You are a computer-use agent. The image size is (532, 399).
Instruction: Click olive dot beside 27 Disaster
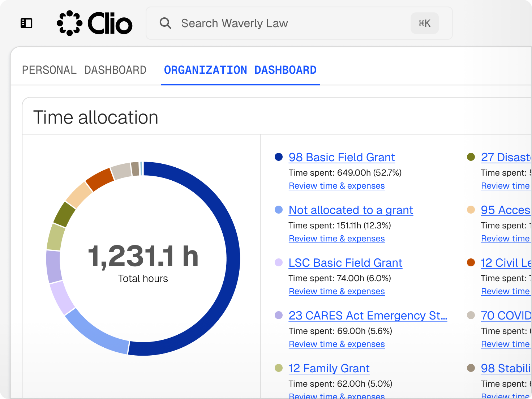coord(471,157)
